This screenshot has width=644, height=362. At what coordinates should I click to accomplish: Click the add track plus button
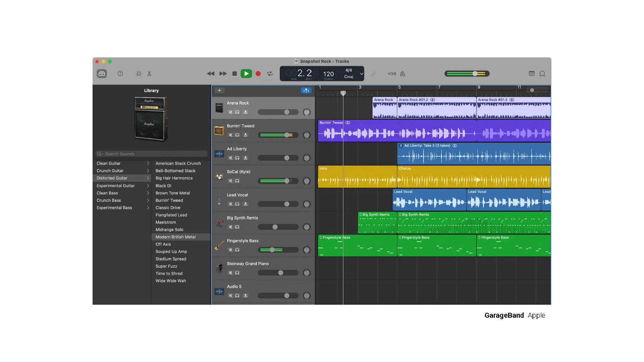pyautogui.click(x=219, y=91)
